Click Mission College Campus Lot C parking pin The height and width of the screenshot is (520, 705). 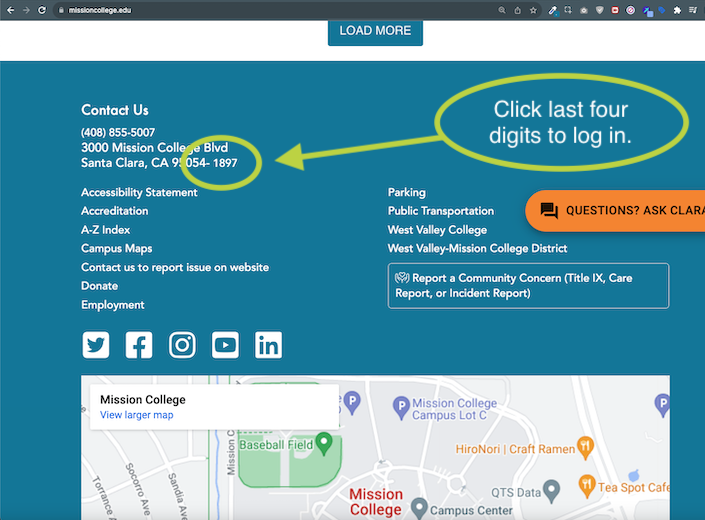tap(401, 408)
